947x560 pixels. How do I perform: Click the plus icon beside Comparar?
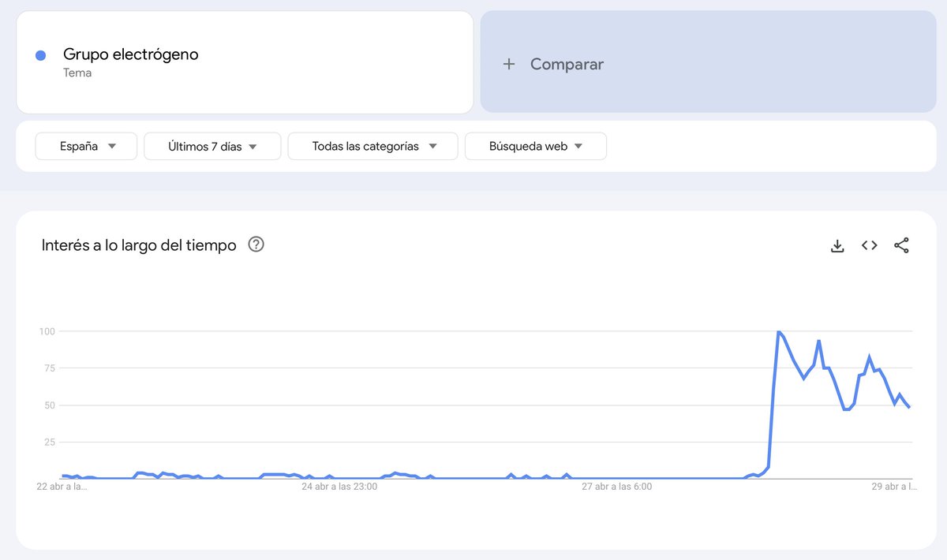click(x=509, y=65)
